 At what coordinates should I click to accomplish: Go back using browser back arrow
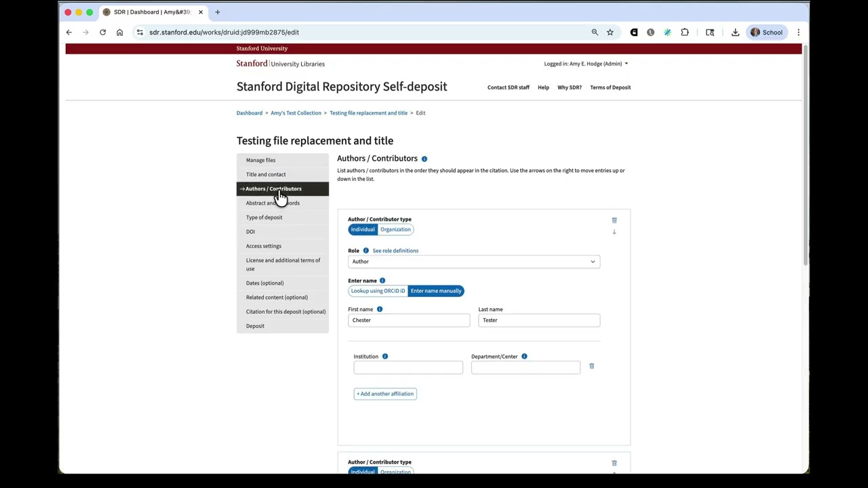[x=69, y=33]
